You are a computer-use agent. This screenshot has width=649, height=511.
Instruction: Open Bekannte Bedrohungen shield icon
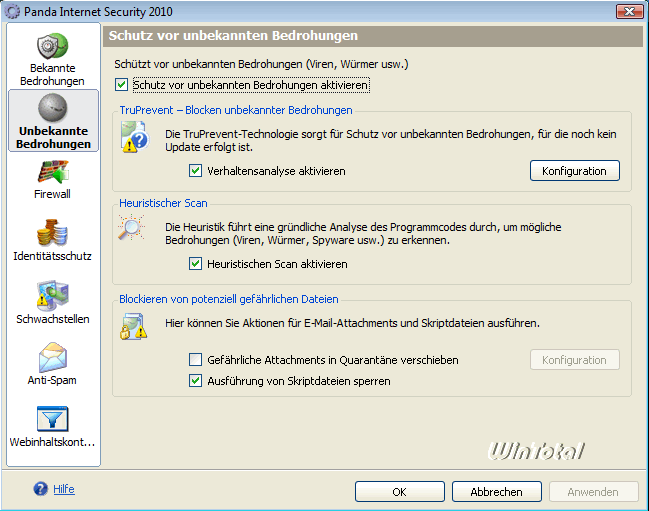click(x=52, y=46)
